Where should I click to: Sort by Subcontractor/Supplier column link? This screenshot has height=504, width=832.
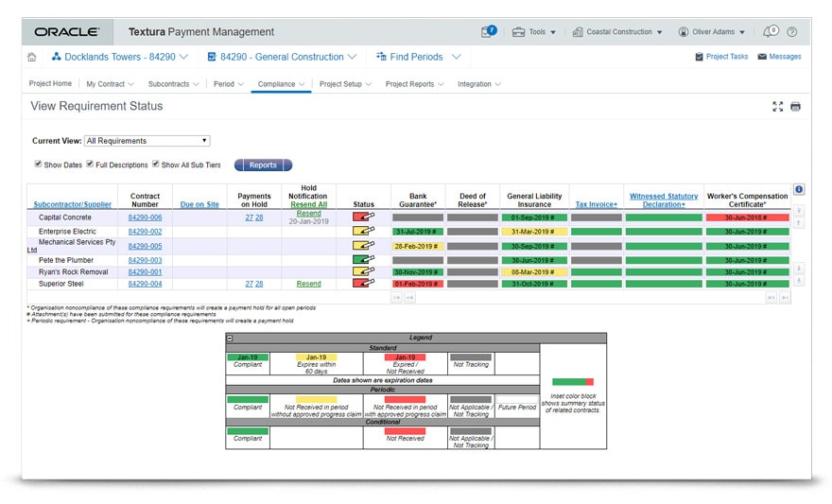(x=72, y=204)
